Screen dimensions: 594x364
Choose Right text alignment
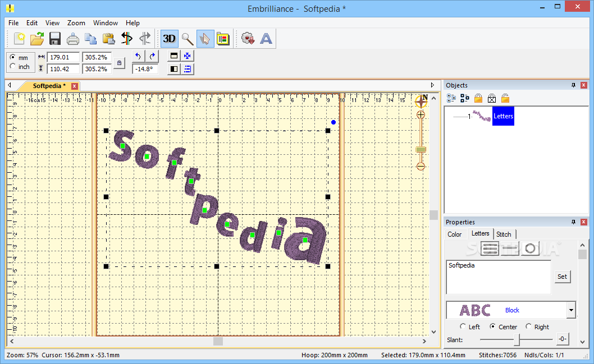pos(528,326)
